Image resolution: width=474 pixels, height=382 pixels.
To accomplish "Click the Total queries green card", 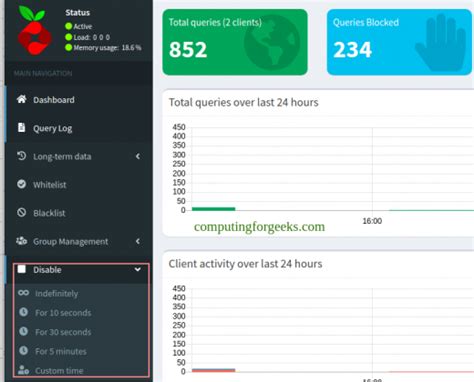I will (235, 42).
